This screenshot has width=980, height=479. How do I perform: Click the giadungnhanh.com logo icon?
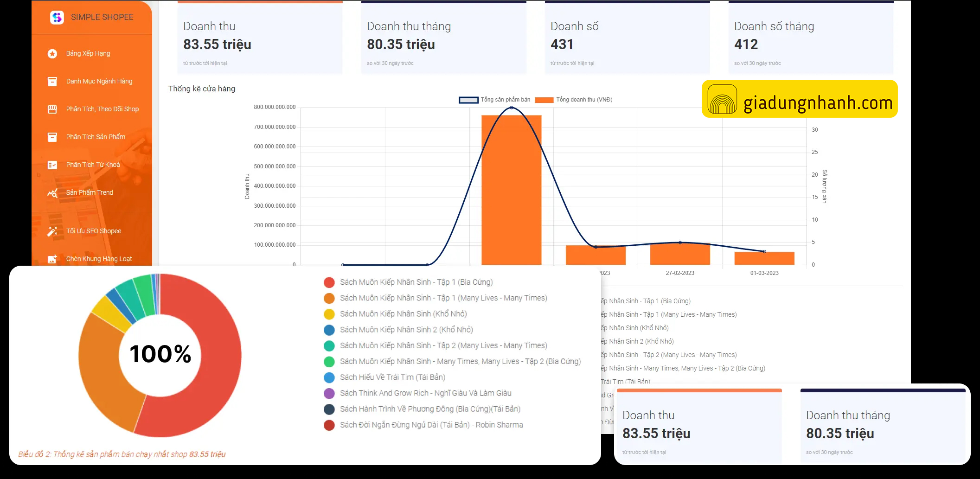(722, 99)
